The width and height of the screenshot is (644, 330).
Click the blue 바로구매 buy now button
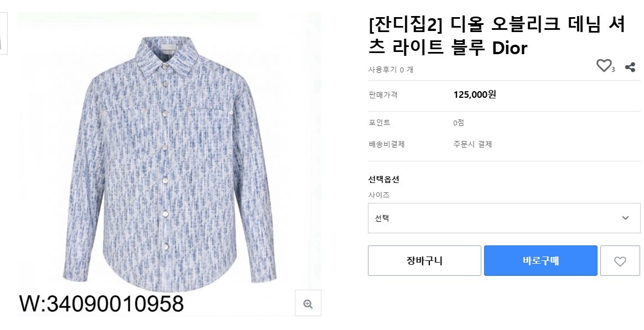tap(541, 261)
